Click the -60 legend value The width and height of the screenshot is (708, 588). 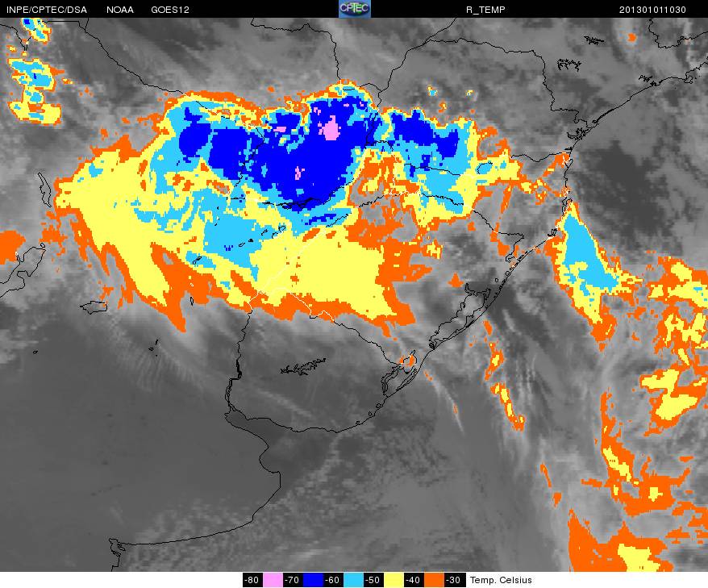point(333,580)
